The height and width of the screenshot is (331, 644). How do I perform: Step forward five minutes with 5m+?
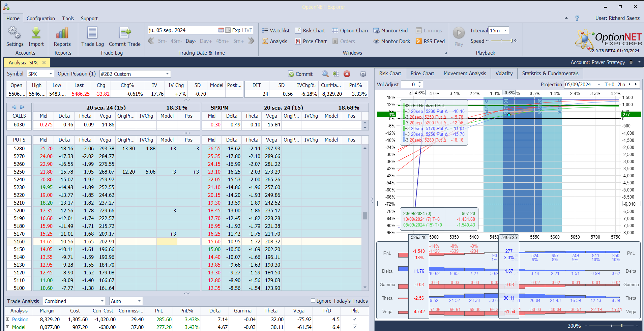coord(238,41)
